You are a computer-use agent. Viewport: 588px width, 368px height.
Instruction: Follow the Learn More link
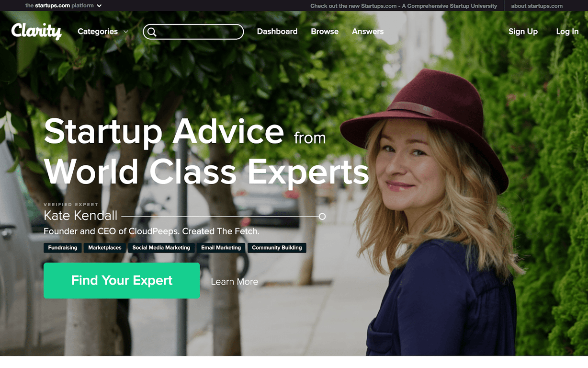click(x=235, y=282)
